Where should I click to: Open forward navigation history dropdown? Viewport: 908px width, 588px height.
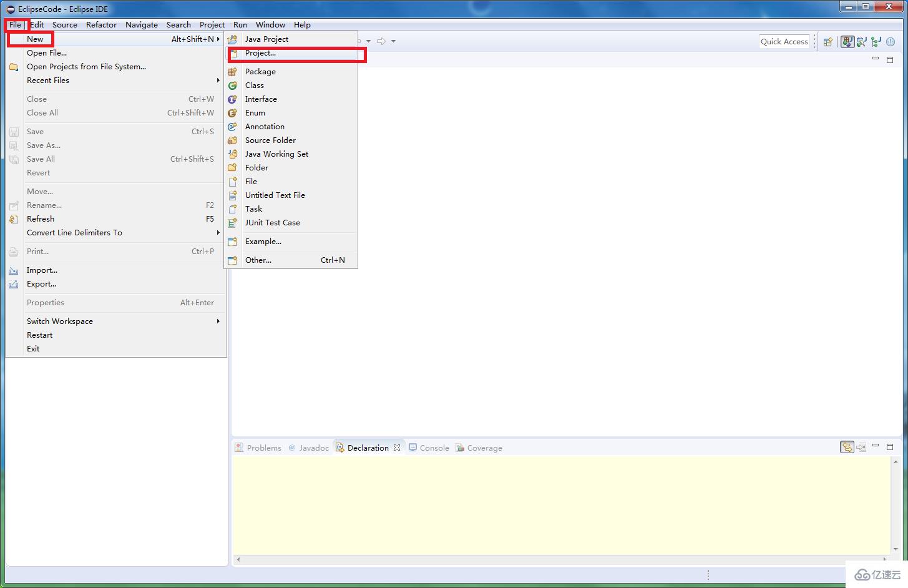tap(393, 41)
